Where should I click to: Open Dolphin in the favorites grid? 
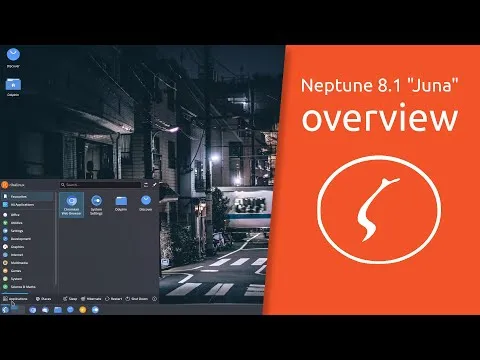point(121,204)
